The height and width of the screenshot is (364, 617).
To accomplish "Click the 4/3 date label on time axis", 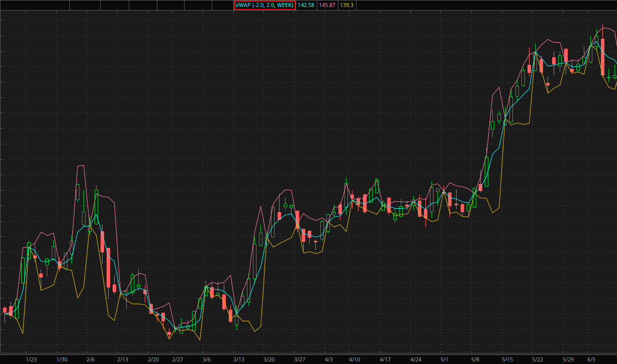I will click(329, 359).
